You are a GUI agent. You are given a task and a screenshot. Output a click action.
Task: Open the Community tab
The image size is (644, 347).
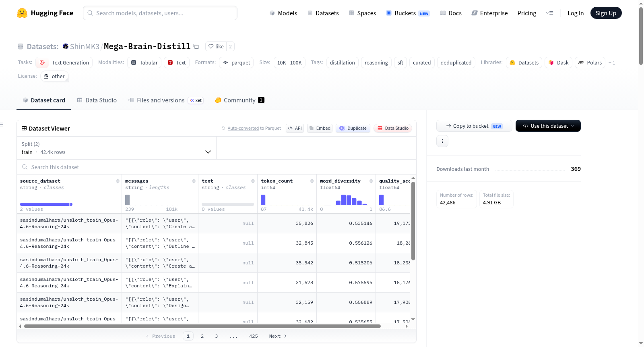pos(240,100)
